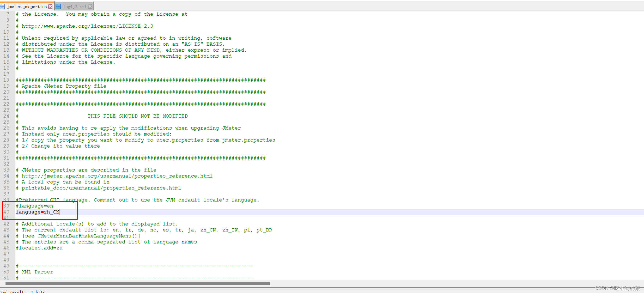Screen dimensions: 644x293
Task: Click line number 39 in the margin
Action: [x=6, y=206]
